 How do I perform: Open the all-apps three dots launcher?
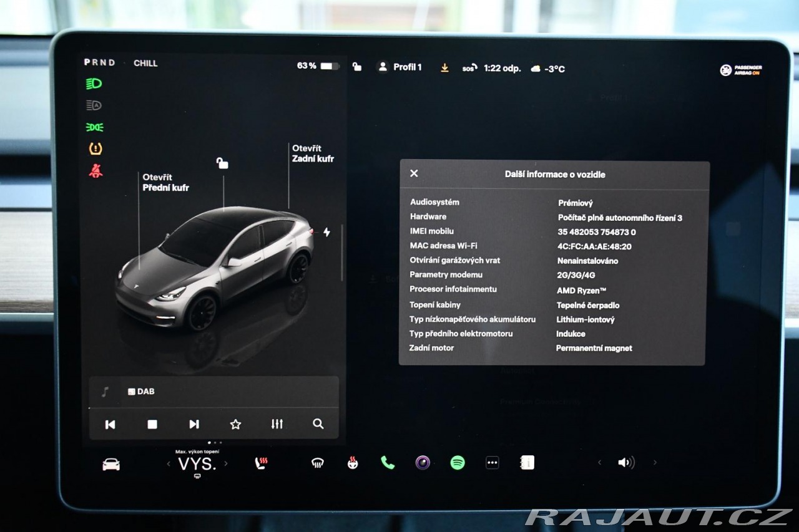tap(493, 463)
